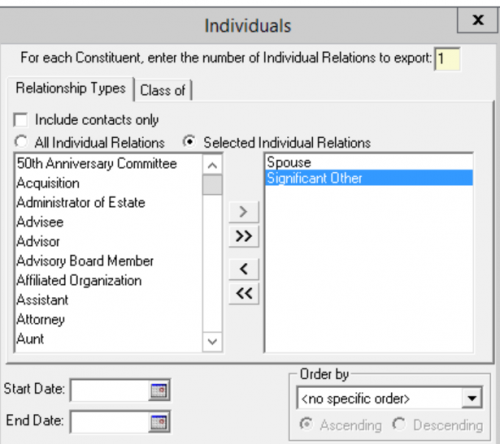This screenshot has height=444, width=500.
Task: Choose Selected Individual Relations radio option
Action: pos(189,142)
